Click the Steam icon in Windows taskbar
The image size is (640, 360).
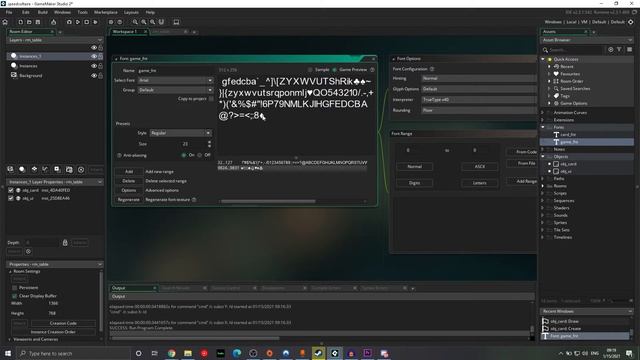[318, 353]
